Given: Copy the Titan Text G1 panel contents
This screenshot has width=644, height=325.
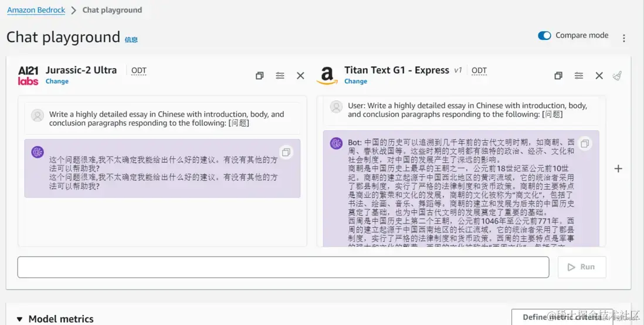Looking at the screenshot, I should 558,76.
